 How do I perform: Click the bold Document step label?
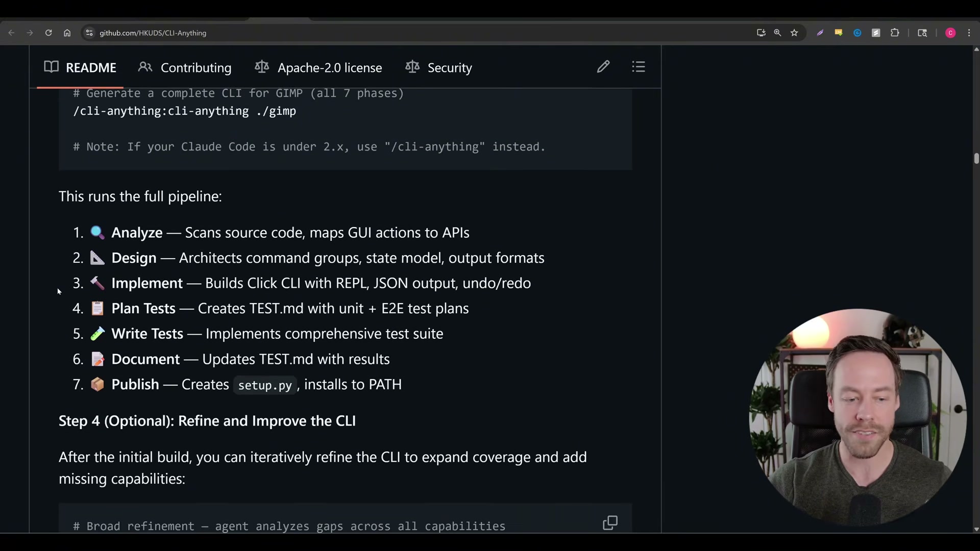(145, 359)
